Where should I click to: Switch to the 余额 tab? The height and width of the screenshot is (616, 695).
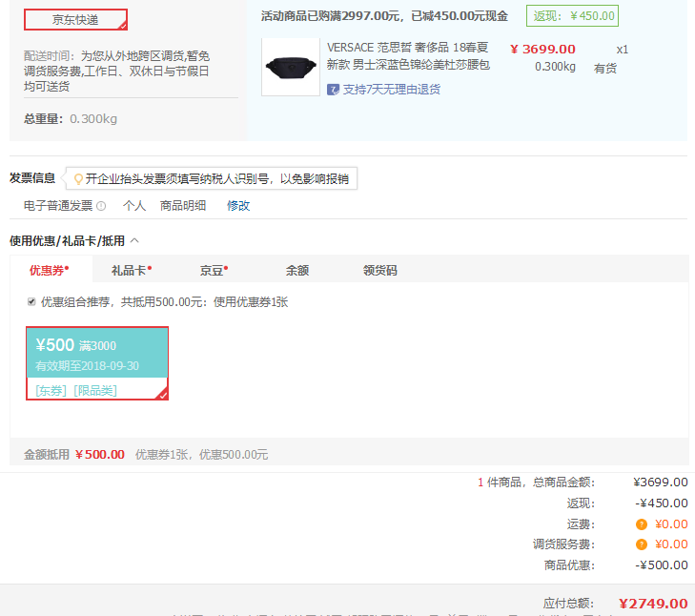point(296,270)
